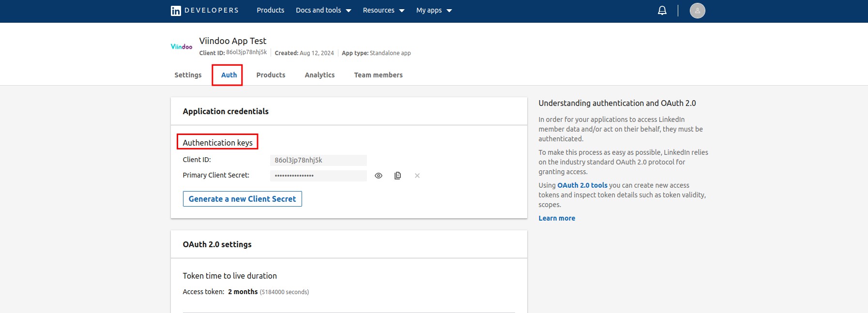Click the Created: Aug 12, 2024 text
Image resolution: width=868 pixels, height=313 pixels.
point(304,53)
